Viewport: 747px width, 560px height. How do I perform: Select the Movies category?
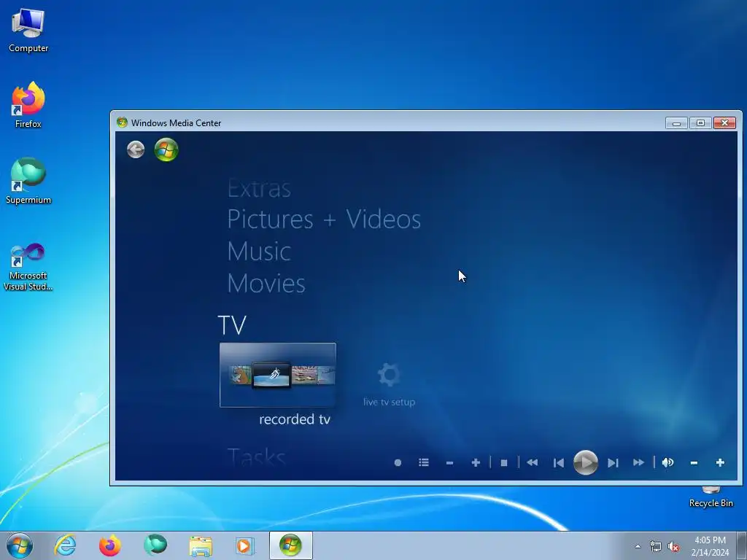pos(266,284)
